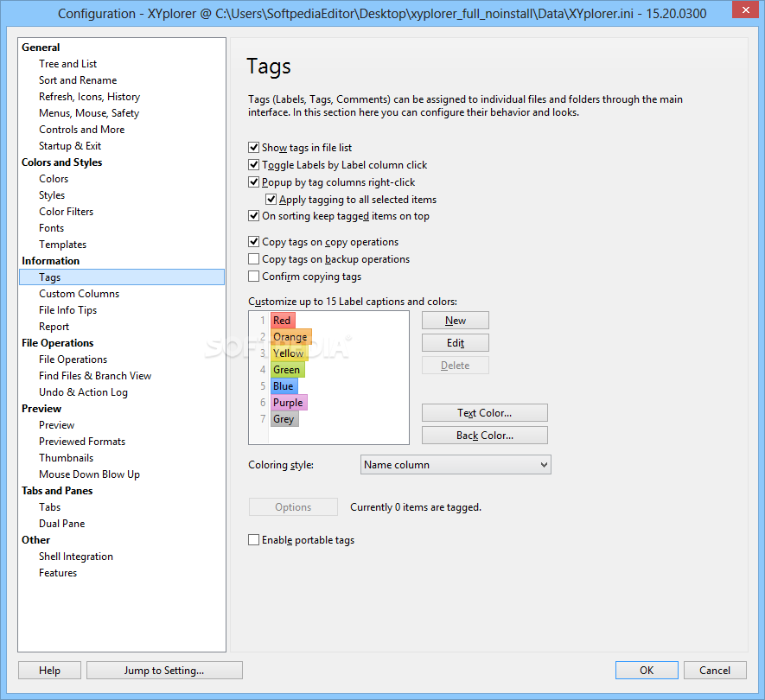
Task: Select the Green label in list
Action: (x=287, y=370)
